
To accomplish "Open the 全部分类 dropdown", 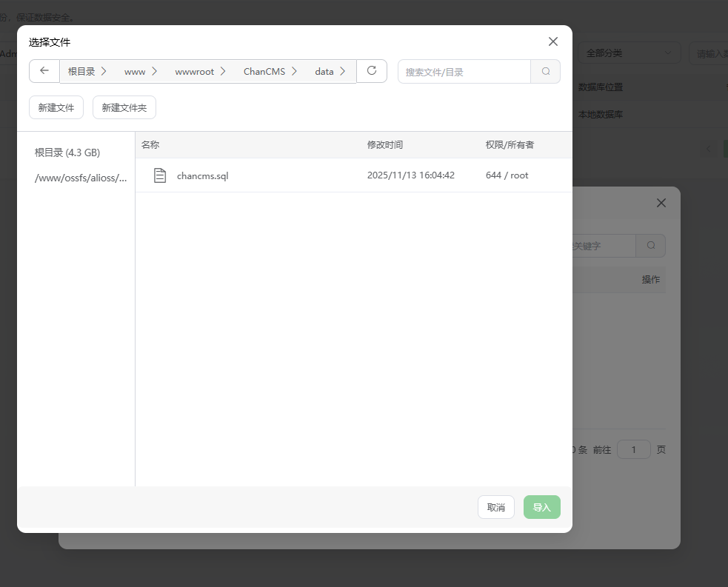I will pyautogui.click(x=630, y=53).
